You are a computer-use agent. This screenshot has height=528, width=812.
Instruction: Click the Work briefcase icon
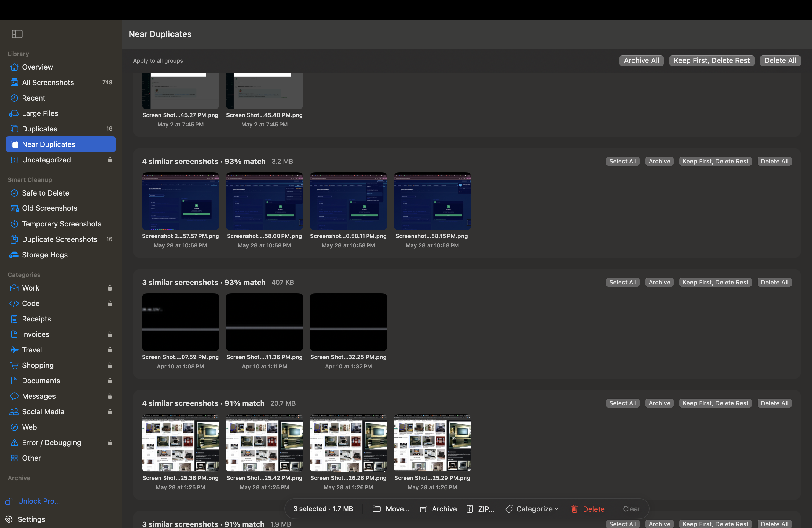click(x=14, y=288)
